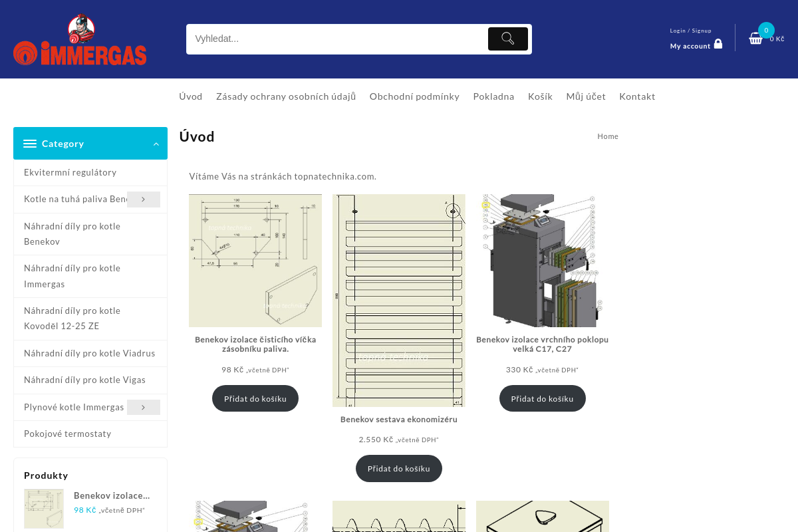
Task: Click sidebar Produkty thumbnail of Benekov izolace
Action: click(44, 509)
